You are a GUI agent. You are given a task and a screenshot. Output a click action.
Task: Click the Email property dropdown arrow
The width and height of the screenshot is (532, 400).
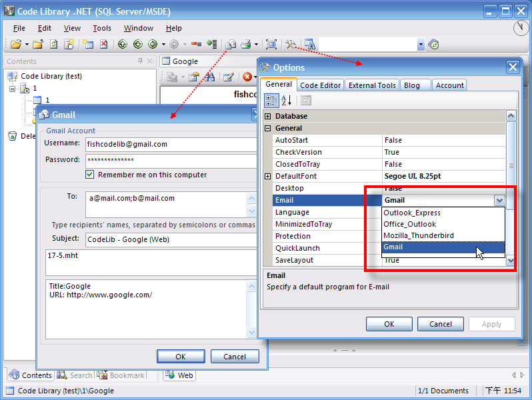pos(499,200)
